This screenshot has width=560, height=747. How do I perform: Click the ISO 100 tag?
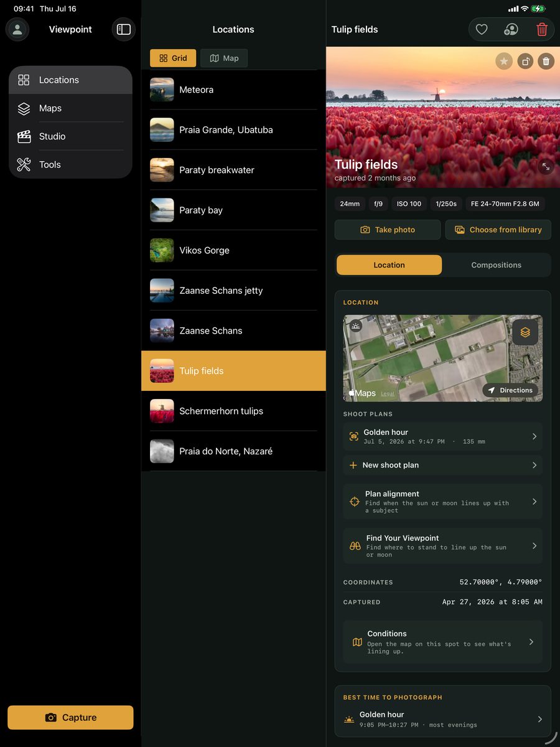(409, 204)
